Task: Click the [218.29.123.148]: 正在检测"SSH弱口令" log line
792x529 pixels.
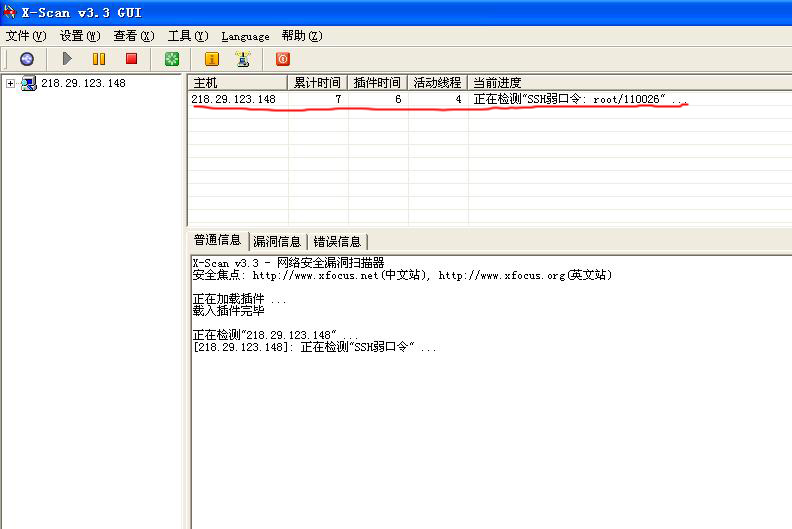Action: pyautogui.click(x=315, y=347)
